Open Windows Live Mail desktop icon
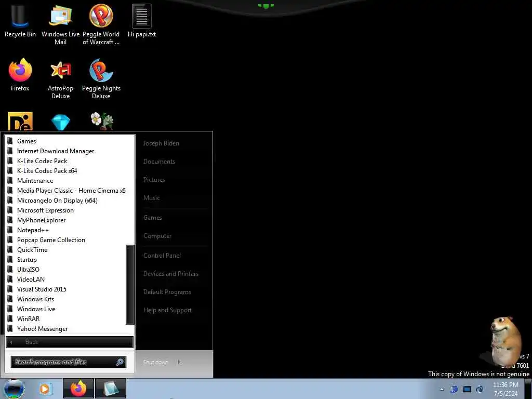This screenshot has height=399, width=532. click(x=60, y=24)
